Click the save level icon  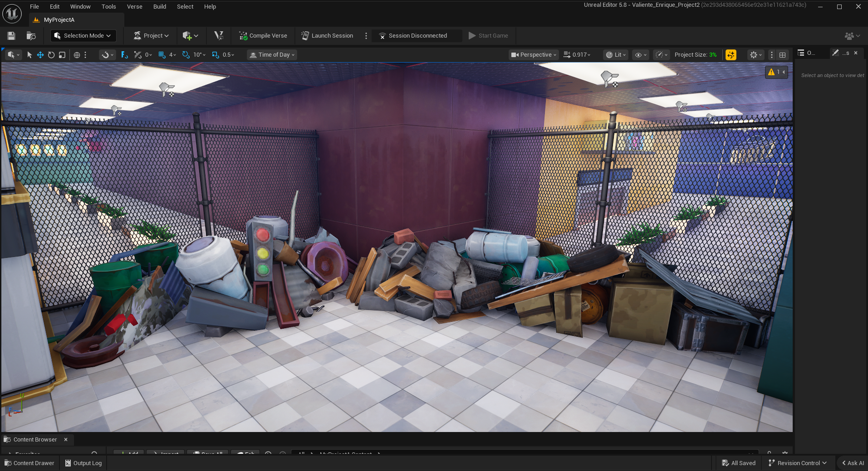pos(11,36)
